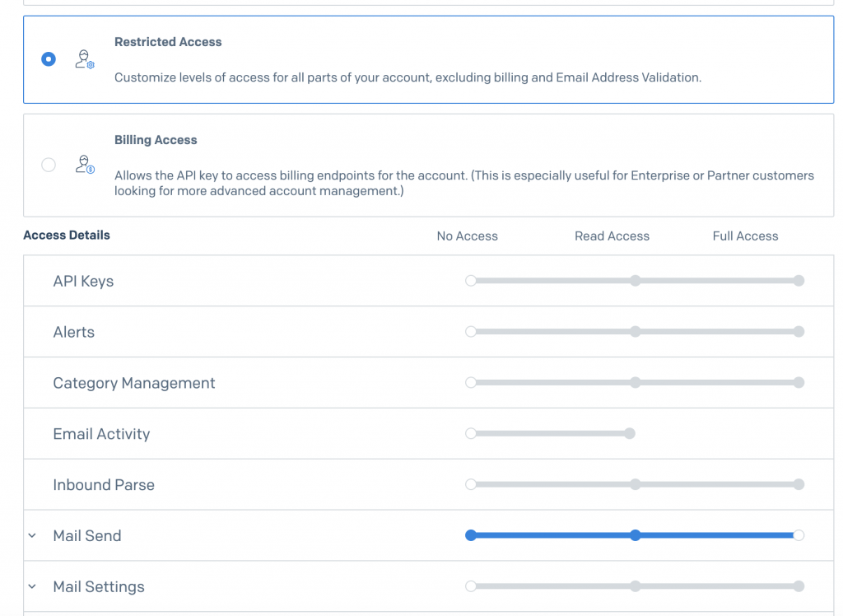
Task: Click the Alerts row label
Action: [x=73, y=332]
